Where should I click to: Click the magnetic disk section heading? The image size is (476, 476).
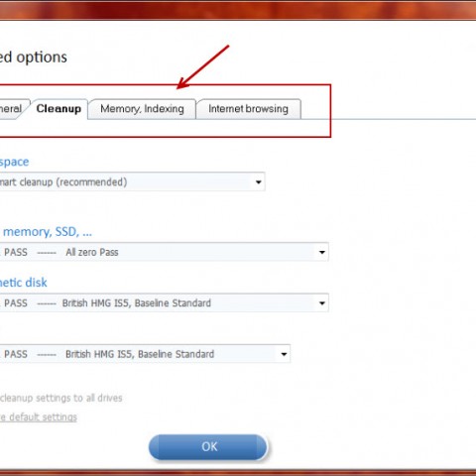click(x=23, y=283)
